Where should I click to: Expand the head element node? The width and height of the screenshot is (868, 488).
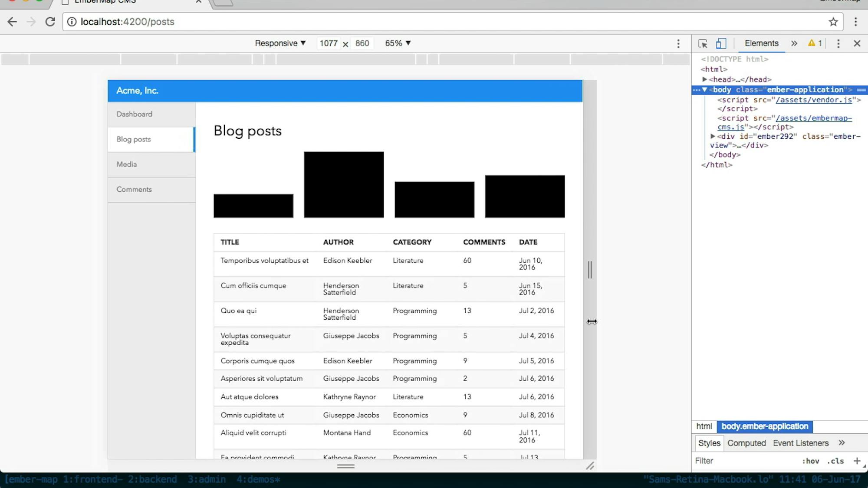[x=705, y=79]
